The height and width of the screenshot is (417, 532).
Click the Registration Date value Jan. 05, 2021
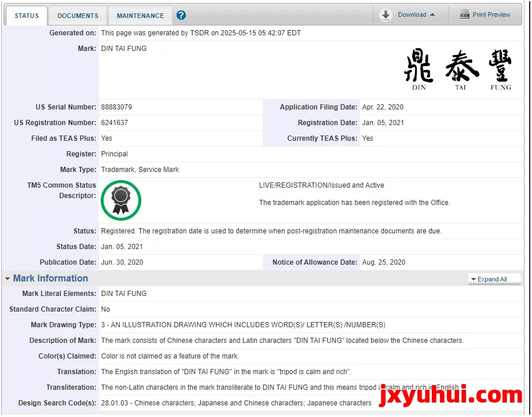coord(383,123)
